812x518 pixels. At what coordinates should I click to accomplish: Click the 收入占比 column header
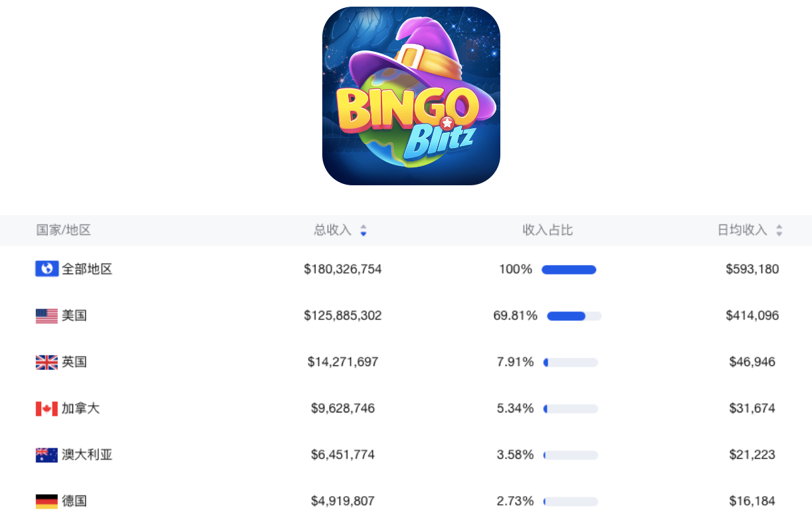click(x=548, y=230)
